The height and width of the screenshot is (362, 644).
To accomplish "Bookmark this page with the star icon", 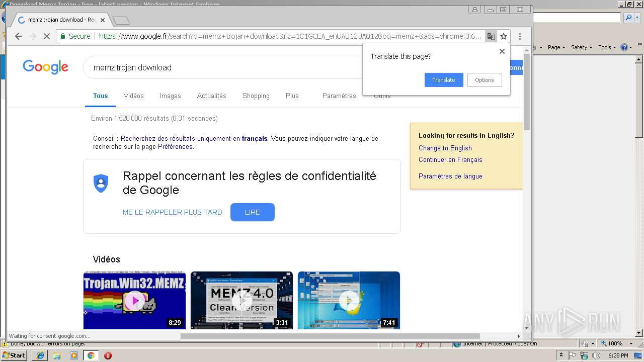I will tap(504, 36).
